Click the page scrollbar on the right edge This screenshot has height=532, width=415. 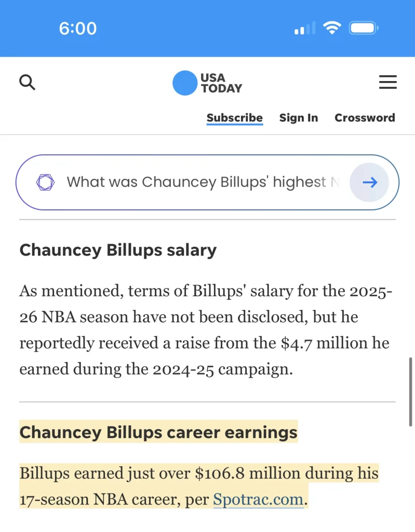tap(411, 392)
